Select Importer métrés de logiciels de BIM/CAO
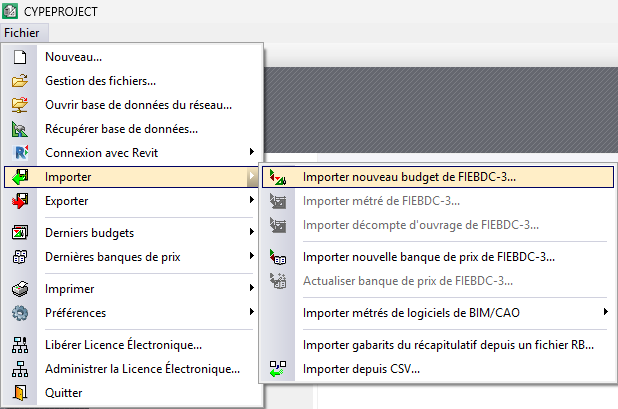The height and width of the screenshot is (409, 618). (x=438, y=313)
